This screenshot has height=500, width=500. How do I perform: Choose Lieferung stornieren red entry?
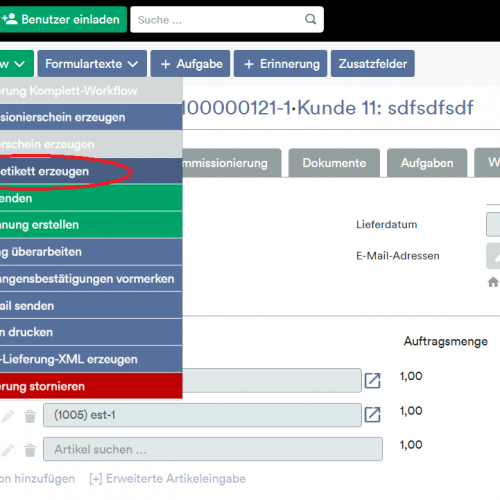(91, 386)
